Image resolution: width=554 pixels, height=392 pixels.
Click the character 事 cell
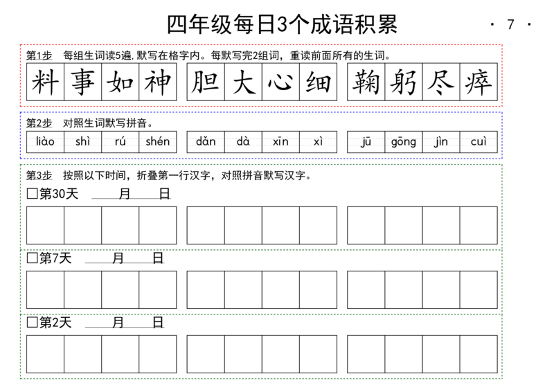coord(82,82)
